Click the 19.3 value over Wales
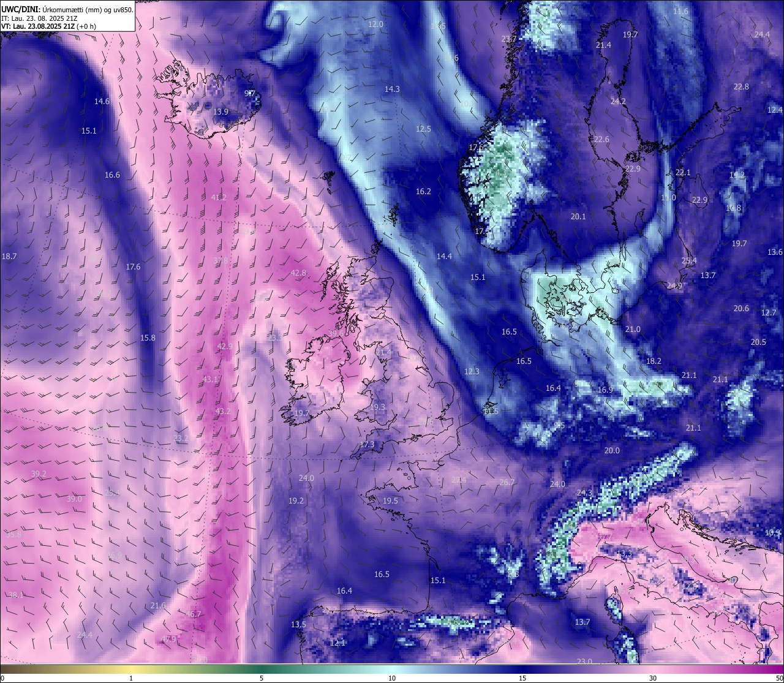The width and height of the screenshot is (784, 683). tap(378, 407)
